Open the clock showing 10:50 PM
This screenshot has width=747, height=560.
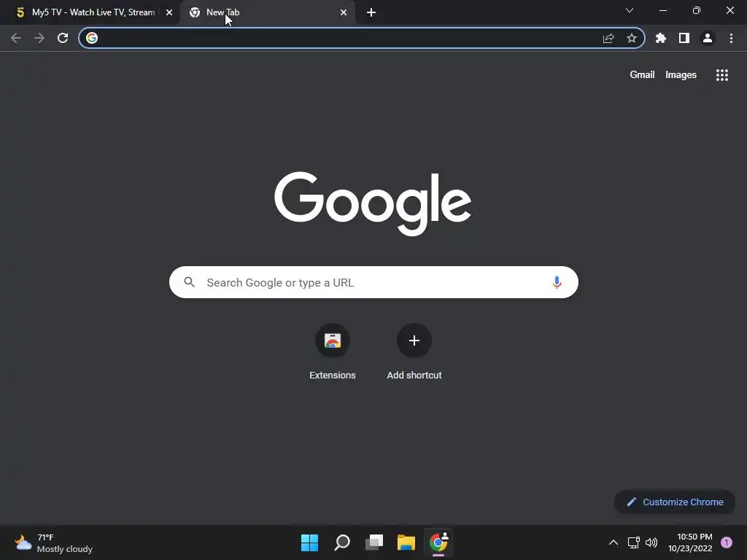(x=690, y=542)
